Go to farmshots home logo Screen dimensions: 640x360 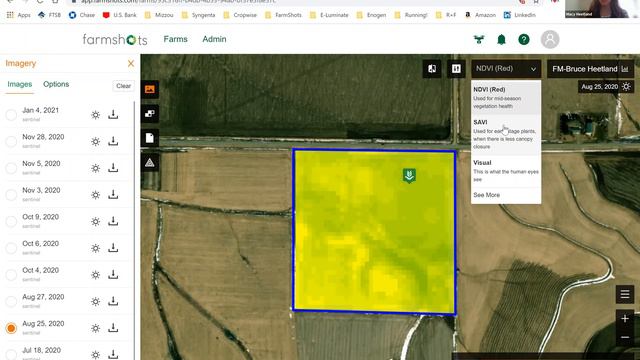(115, 40)
